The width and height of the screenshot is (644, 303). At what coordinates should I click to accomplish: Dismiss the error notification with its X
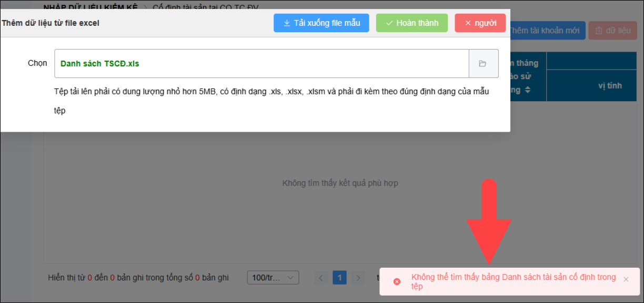coord(626,279)
